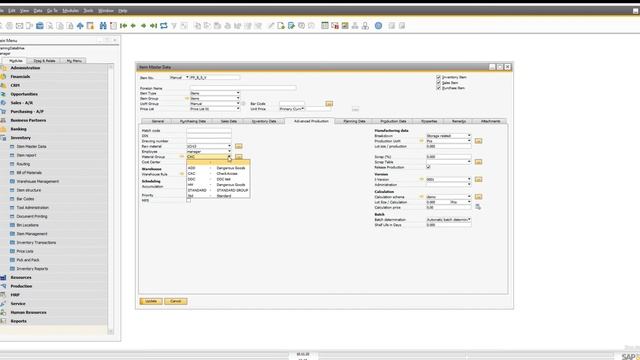This screenshot has height=360, width=640.
Task: Switch to the Purchasing Data tab
Action: (193, 121)
